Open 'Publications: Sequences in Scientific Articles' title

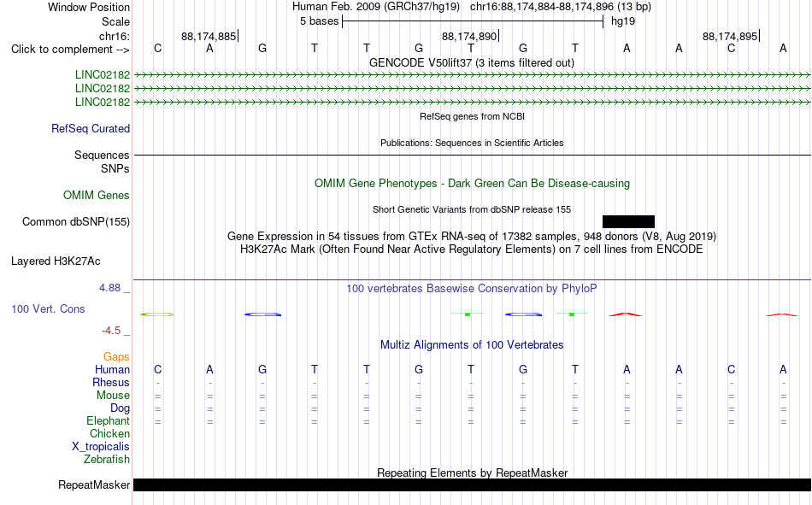pos(472,143)
